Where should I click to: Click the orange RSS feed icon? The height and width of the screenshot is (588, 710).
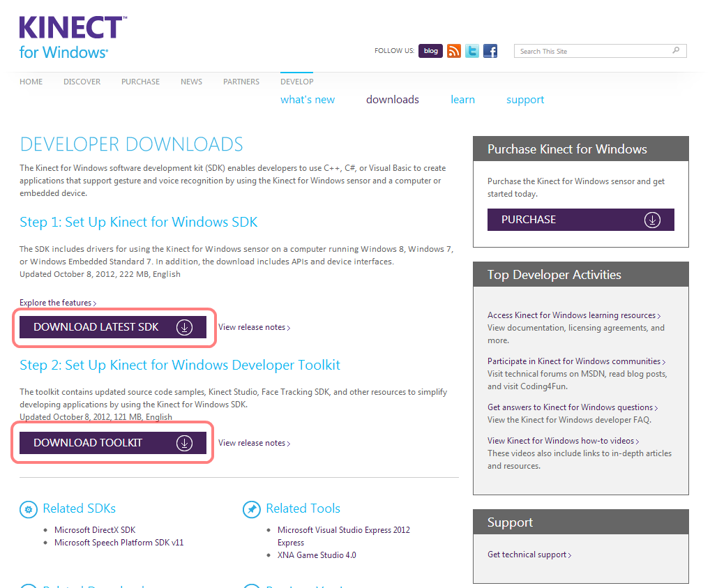(x=454, y=51)
